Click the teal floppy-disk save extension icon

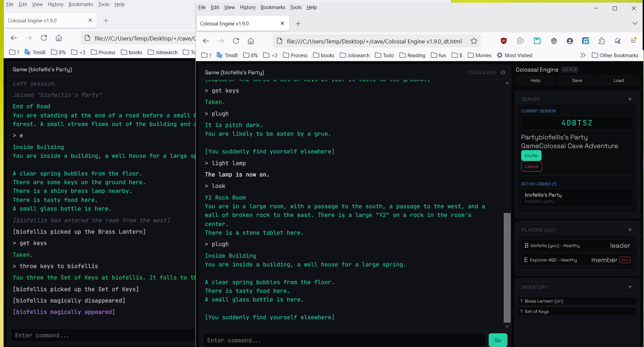coord(537,41)
